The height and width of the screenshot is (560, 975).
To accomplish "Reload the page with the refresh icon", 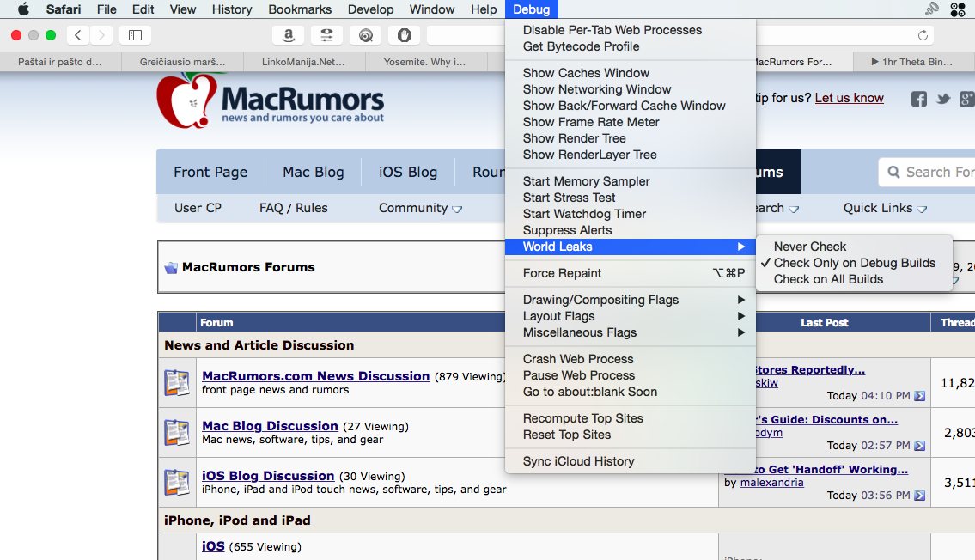I will pos(923,35).
